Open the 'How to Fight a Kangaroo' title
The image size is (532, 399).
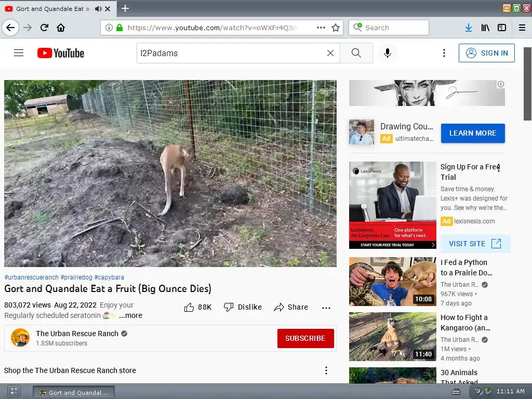465,323
